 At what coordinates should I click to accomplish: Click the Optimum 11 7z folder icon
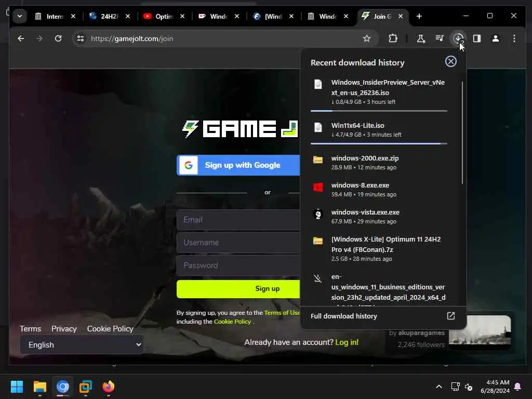click(x=318, y=241)
